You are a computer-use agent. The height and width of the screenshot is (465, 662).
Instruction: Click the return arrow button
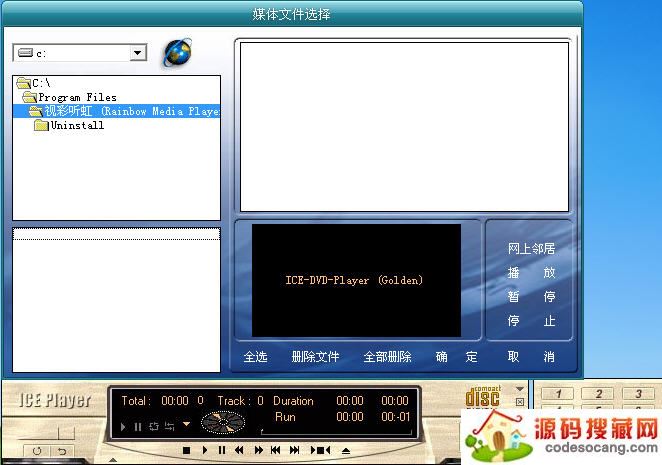tap(62, 451)
